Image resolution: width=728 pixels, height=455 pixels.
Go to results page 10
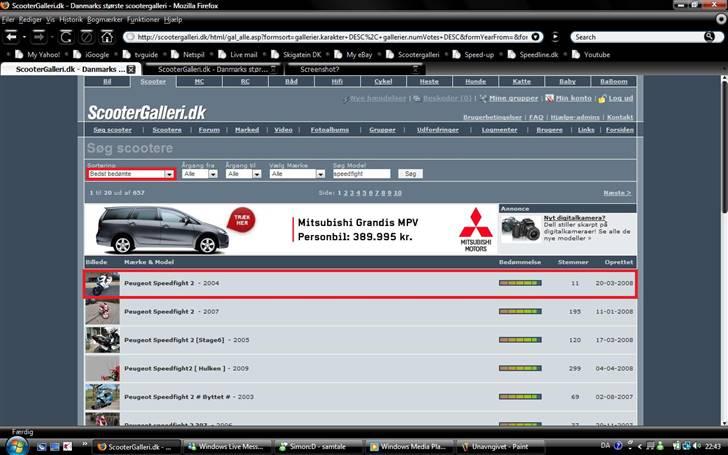coord(398,193)
